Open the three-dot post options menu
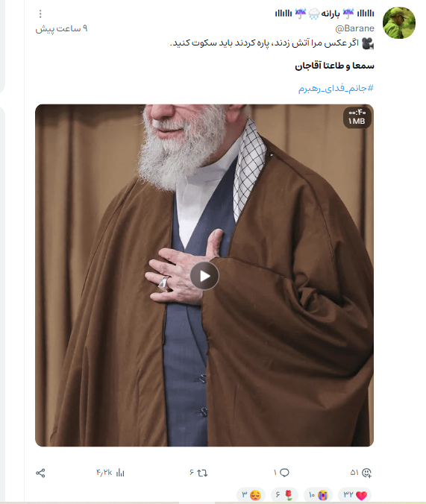This screenshot has width=426, height=504. (x=40, y=13)
